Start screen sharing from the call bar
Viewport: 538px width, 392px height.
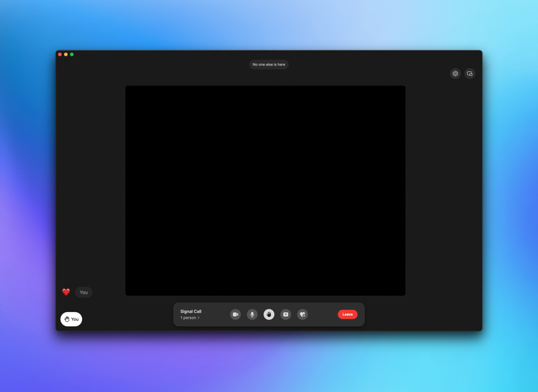tap(286, 314)
